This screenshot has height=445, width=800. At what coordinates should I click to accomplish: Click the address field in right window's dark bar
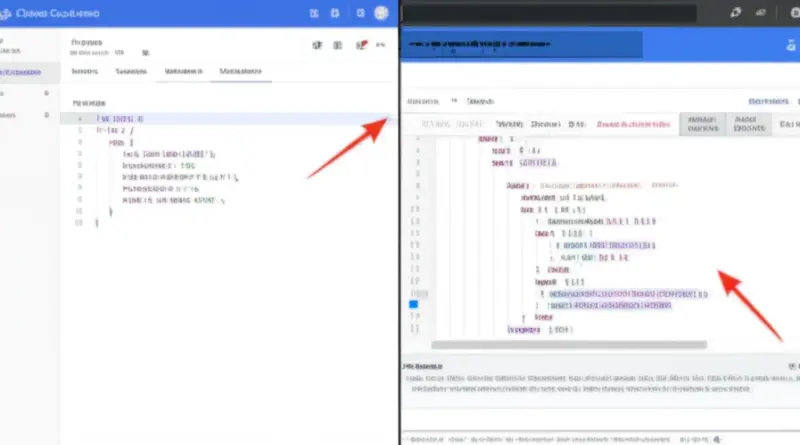coord(549,14)
